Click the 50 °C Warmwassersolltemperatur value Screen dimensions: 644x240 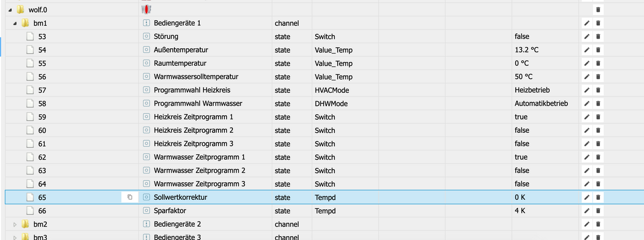[x=523, y=77]
